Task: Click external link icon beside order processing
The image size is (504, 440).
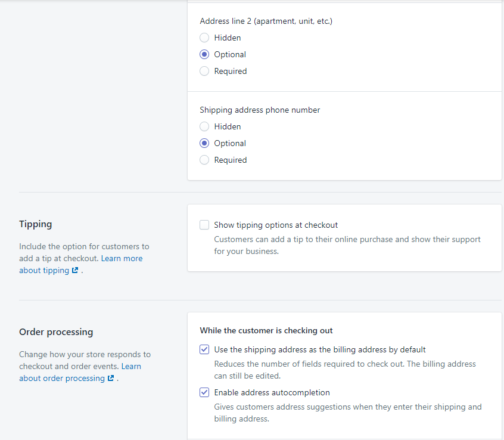Action: point(111,379)
